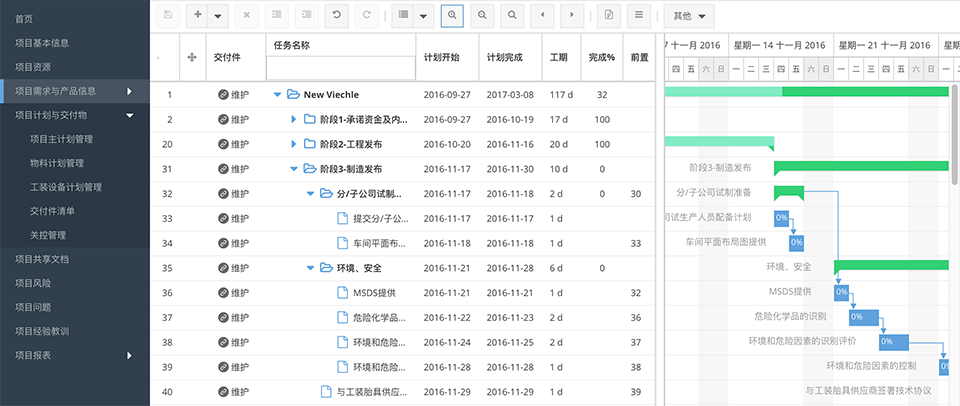Click the zoom in magnifier icon
The height and width of the screenshot is (406, 960).
coord(452,15)
